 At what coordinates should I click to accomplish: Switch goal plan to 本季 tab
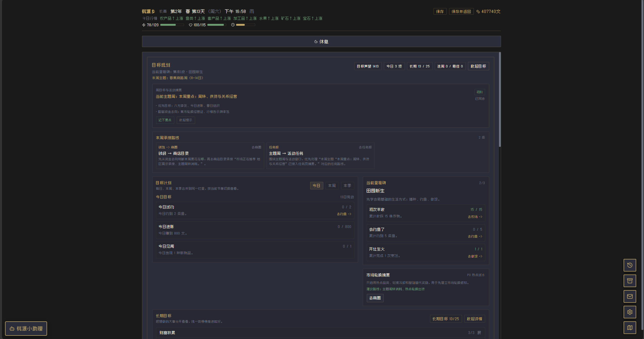coord(347,186)
